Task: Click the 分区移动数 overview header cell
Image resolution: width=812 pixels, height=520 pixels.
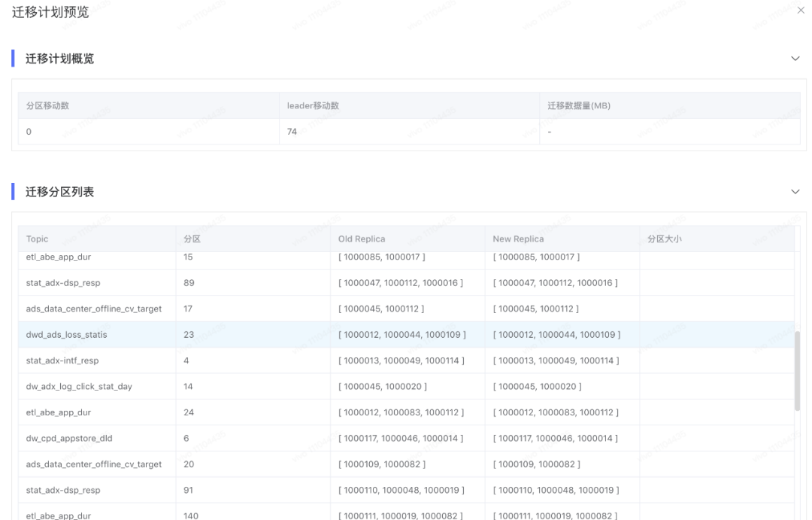Action: [47, 105]
